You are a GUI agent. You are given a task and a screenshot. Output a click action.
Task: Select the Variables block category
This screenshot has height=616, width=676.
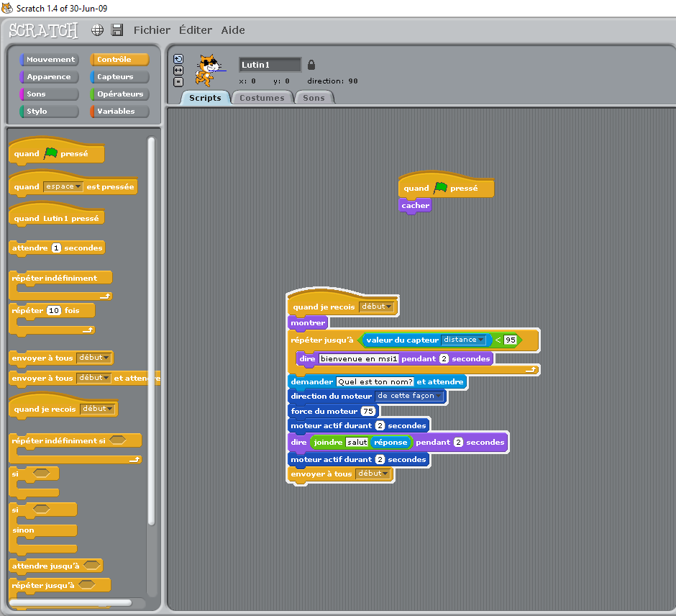coord(119,112)
